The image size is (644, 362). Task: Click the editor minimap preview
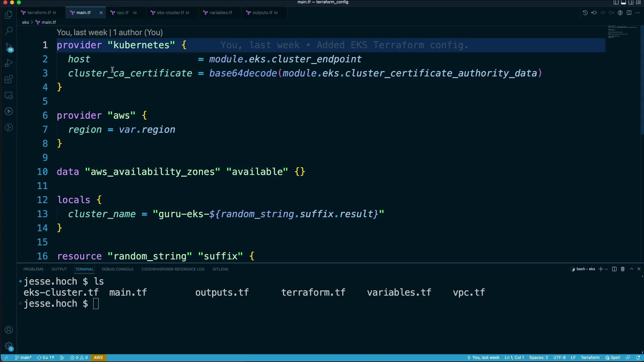622,32
